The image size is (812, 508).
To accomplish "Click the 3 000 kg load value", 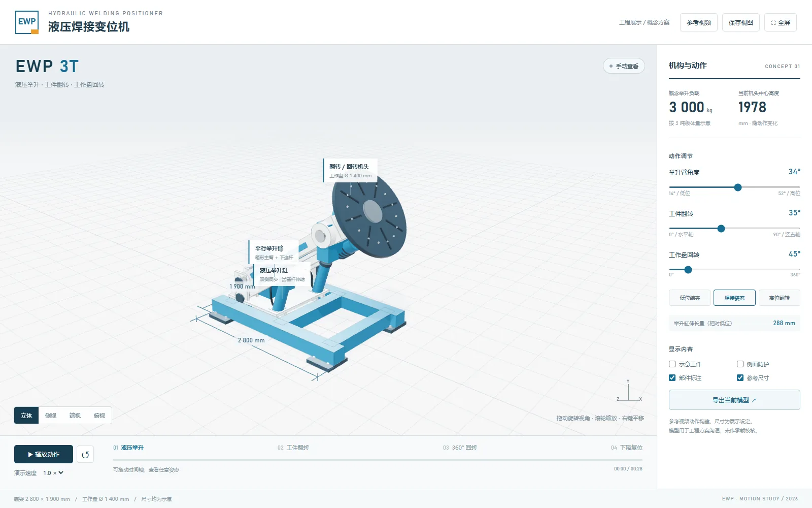I will [x=691, y=107].
